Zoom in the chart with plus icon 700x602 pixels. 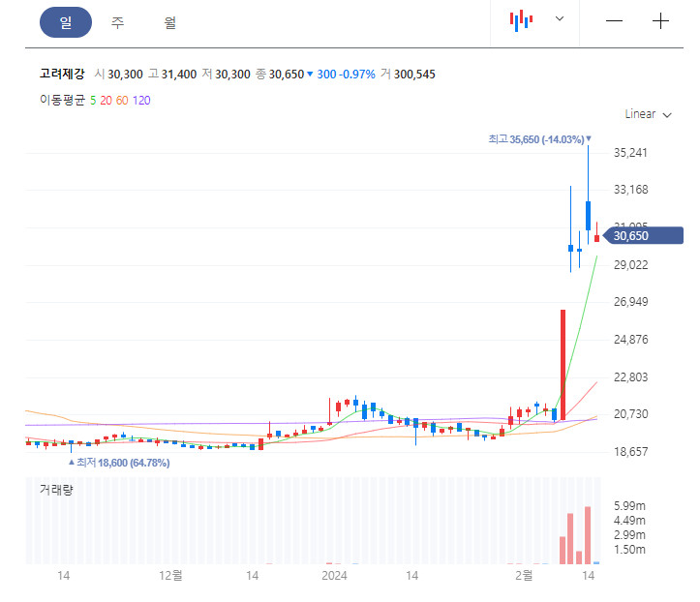pos(660,21)
